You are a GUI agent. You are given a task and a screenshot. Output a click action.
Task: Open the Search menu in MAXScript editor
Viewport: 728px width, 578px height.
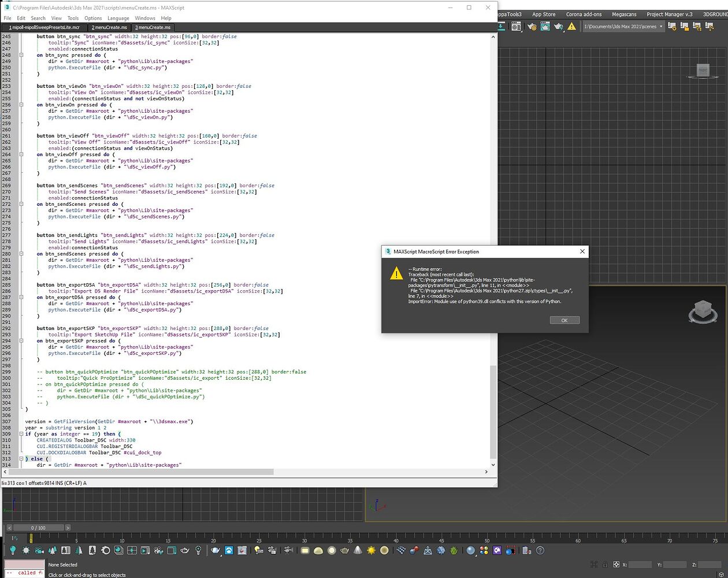[38, 18]
